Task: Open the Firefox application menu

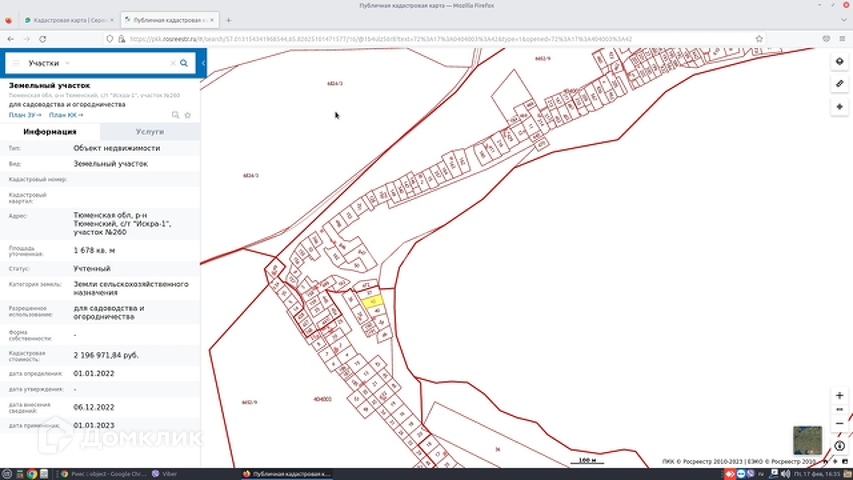Action: (x=842, y=39)
